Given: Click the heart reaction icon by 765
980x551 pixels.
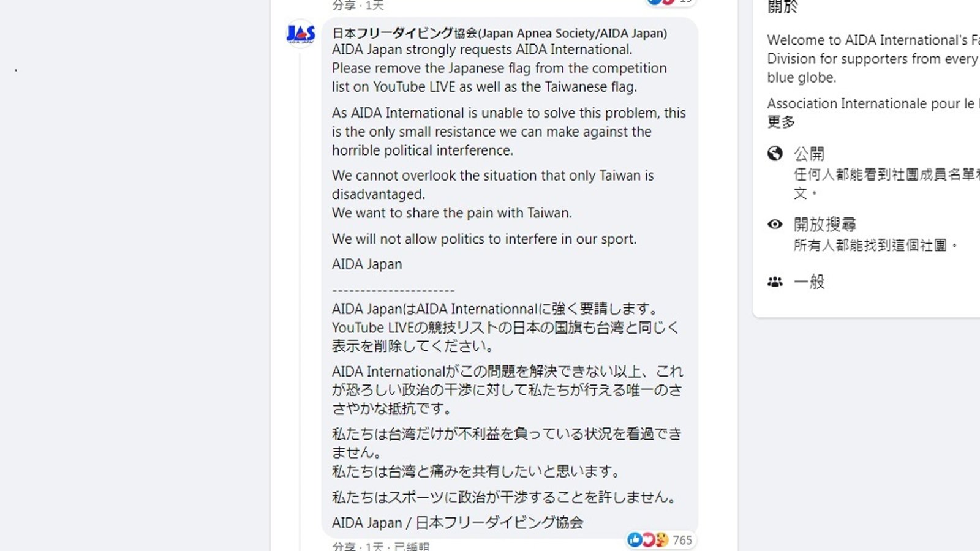Looking at the screenshot, I should tap(648, 539).
